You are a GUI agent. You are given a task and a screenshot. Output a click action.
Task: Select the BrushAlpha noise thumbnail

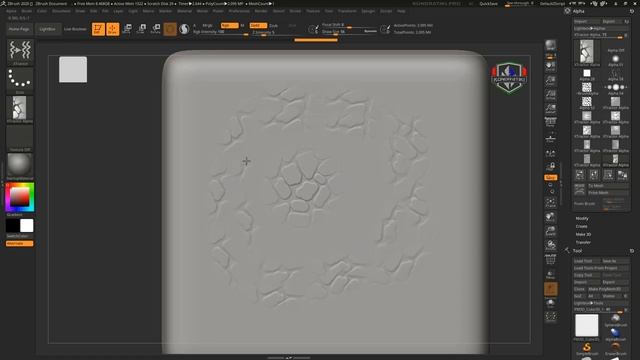tap(587, 88)
